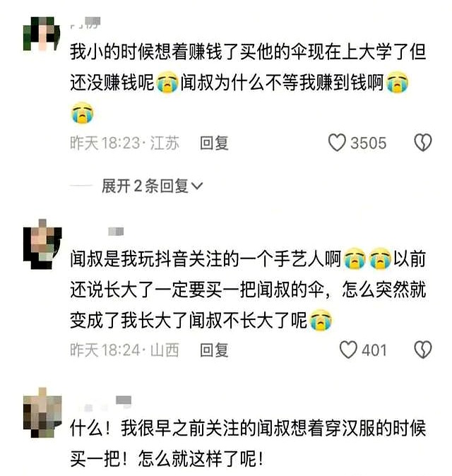Screen dimensions: 452x476
Task: Select the comment mentioning 穿汉服
Action: pos(248,444)
